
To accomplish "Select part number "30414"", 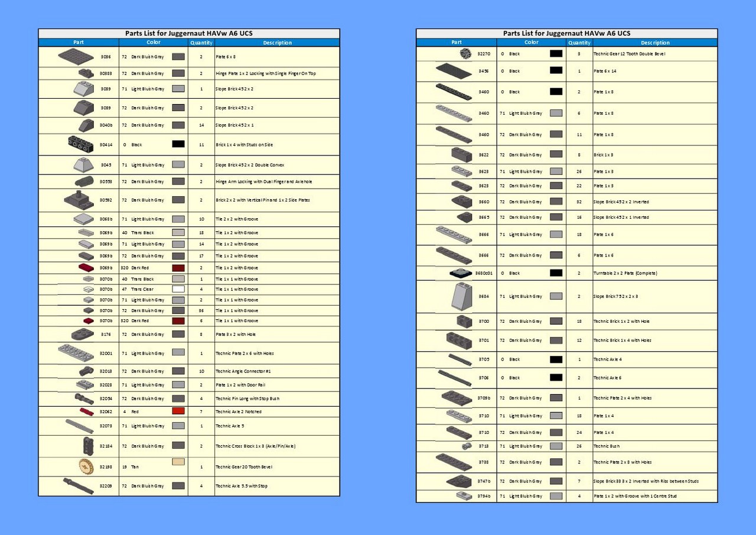I will tap(106, 145).
